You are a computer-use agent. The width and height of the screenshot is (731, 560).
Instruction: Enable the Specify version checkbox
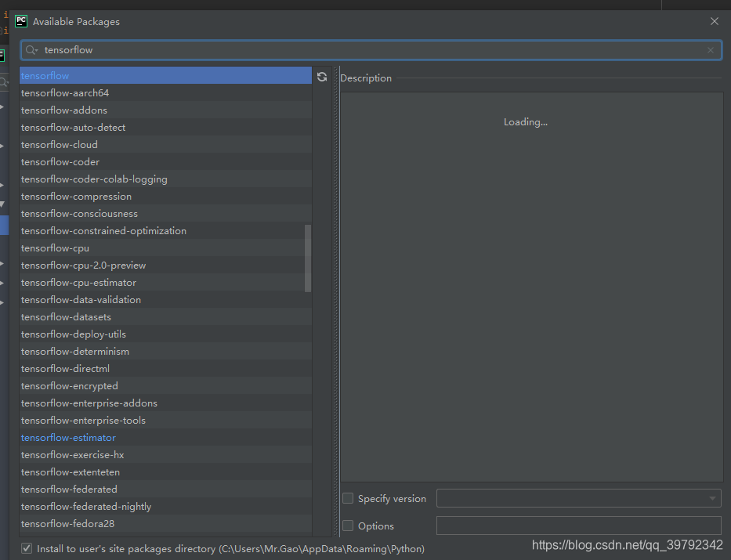pyautogui.click(x=348, y=498)
